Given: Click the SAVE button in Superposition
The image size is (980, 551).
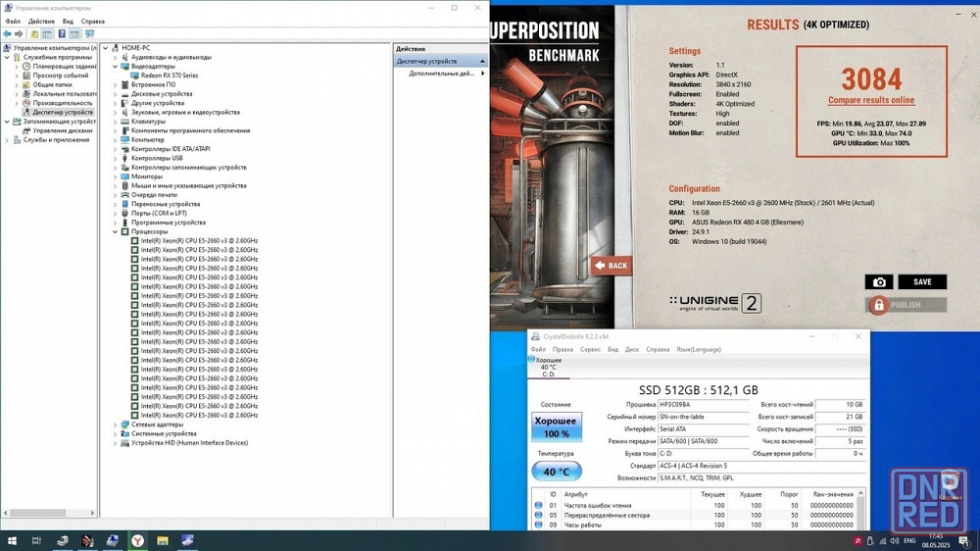Looking at the screenshot, I should tap(922, 282).
